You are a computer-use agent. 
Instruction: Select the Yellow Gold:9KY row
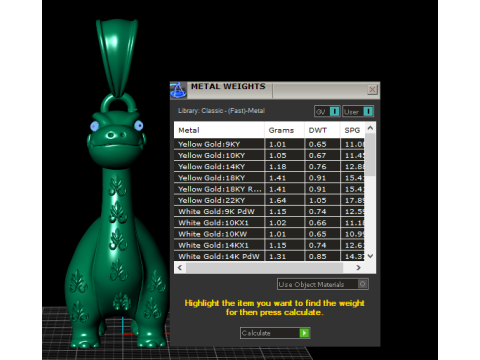point(269,144)
